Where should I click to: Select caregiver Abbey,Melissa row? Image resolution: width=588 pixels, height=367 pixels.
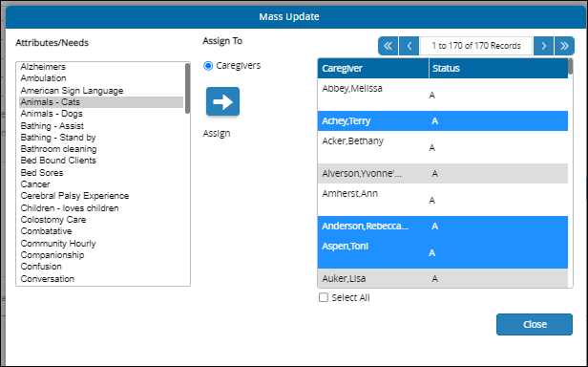(x=443, y=95)
